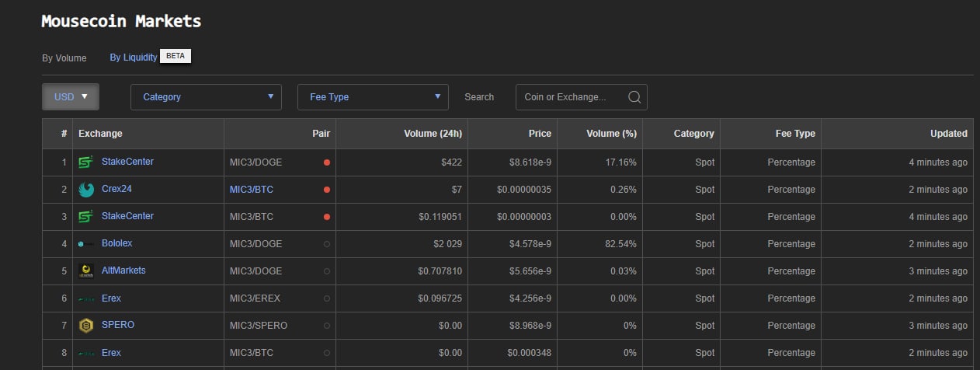
Task: Sort by Updated column header
Action: point(897,134)
